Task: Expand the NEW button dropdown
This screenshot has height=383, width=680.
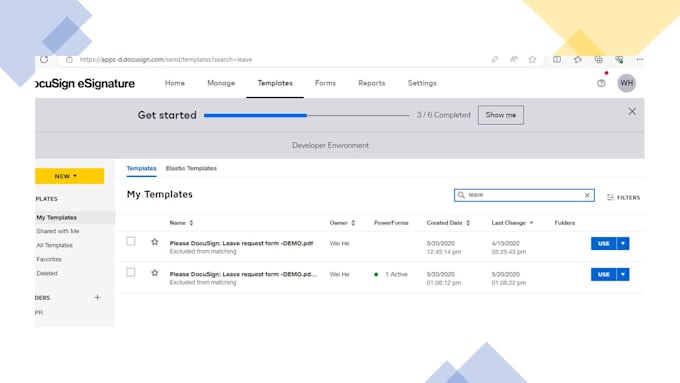Action: click(69, 176)
